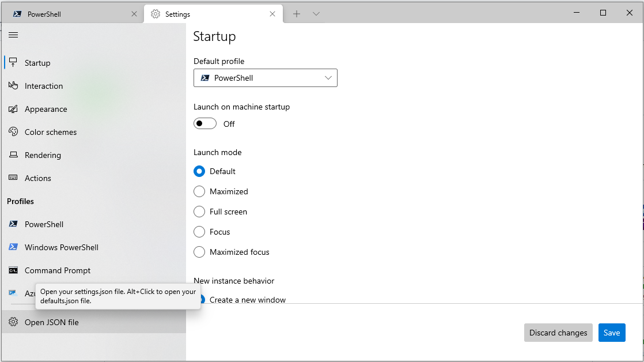Click the Default profile label
The width and height of the screenshot is (644, 362).
[218, 61]
